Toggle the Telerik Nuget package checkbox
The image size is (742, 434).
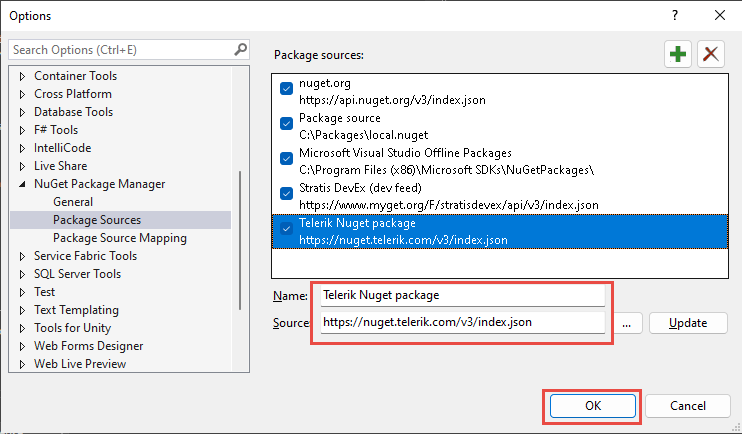[286, 229]
